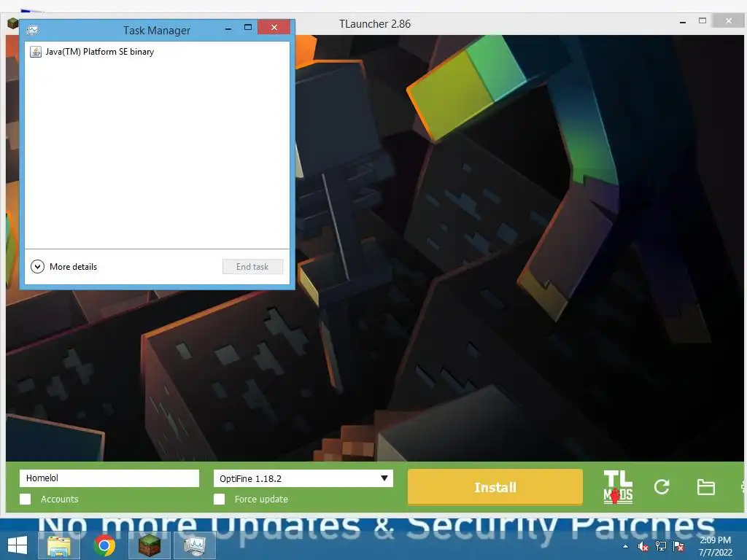Click the yellow Install button

pyautogui.click(x=495, y=486)
